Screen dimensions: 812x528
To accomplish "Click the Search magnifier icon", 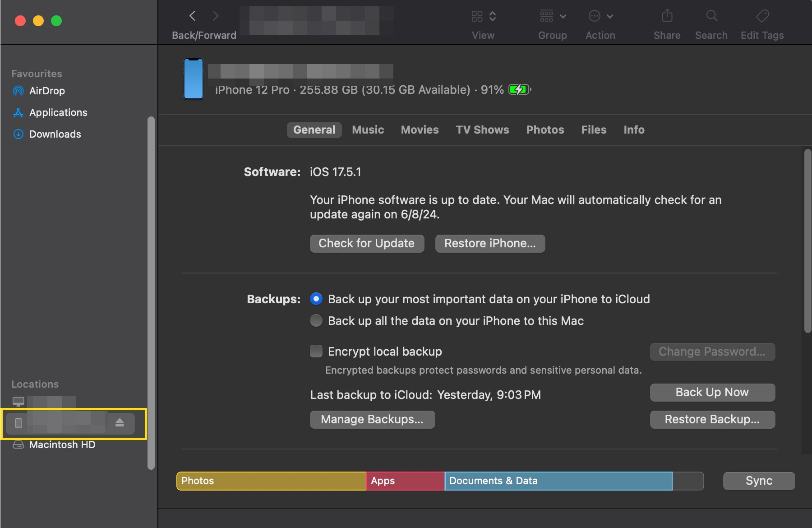I will [x=711, y=16].
